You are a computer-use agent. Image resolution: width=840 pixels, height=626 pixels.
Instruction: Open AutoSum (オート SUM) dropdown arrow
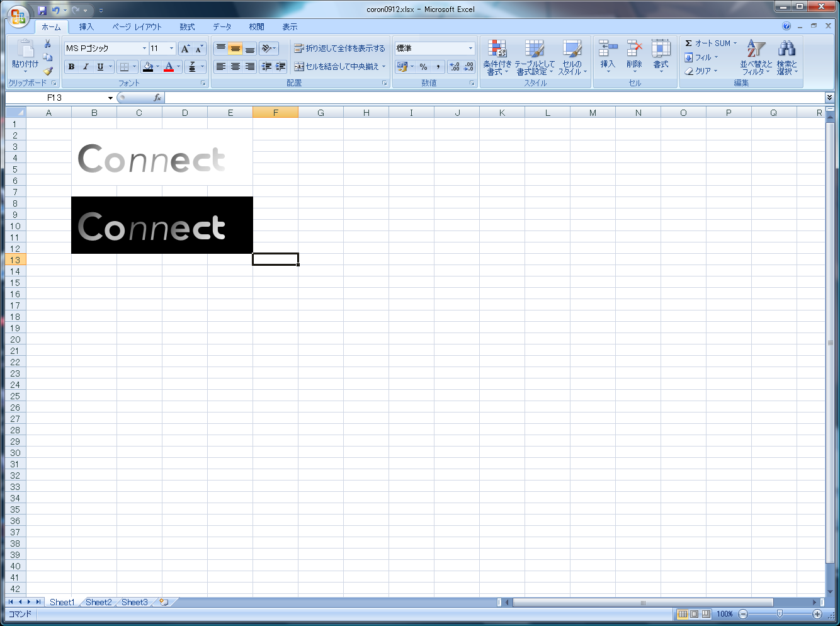pyautogui.click(x=735, y=43)
